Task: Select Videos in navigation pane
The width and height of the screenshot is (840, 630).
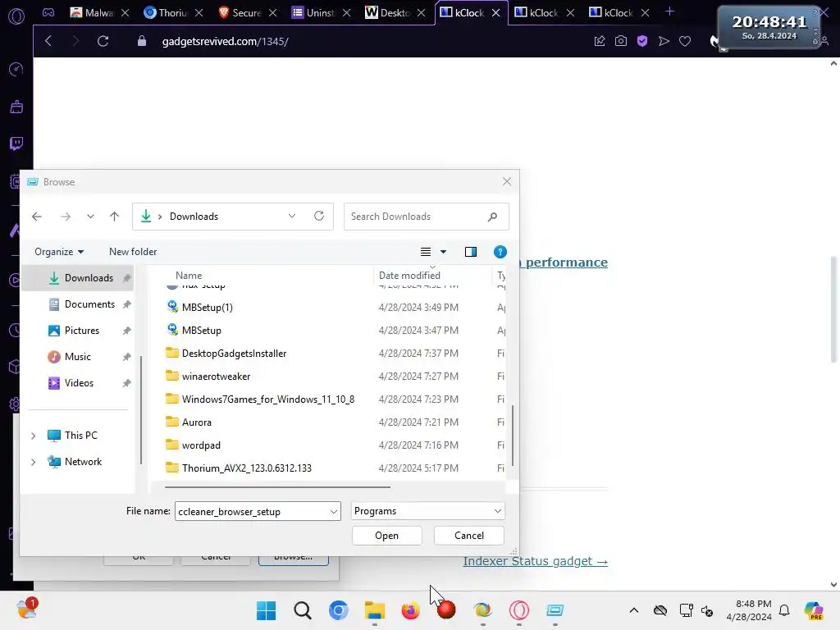Action: click(x=78, y=383)
